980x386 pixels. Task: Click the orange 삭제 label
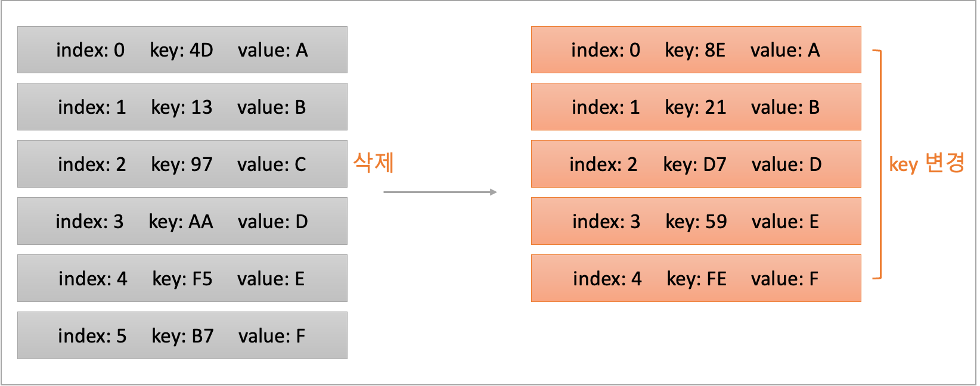[x=374, y=163]
